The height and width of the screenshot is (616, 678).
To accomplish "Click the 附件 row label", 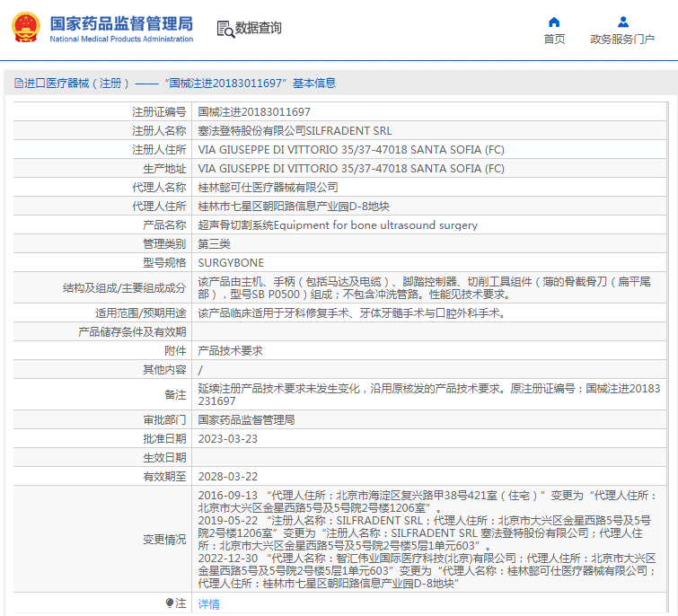I will coord(175,350).
